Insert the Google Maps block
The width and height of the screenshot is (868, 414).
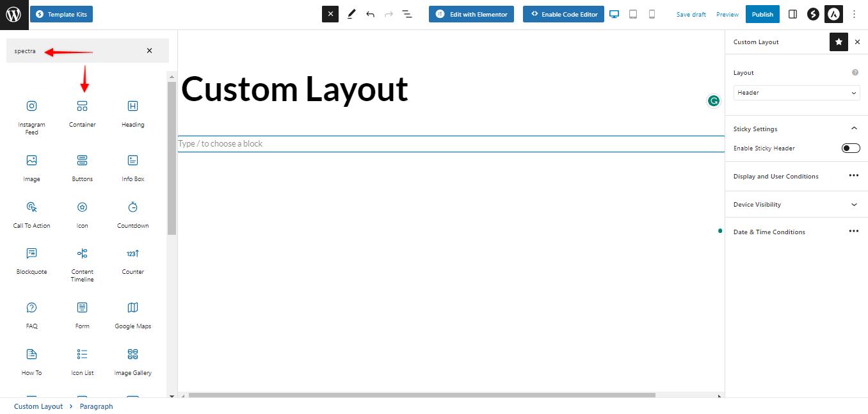coord(133,315)
